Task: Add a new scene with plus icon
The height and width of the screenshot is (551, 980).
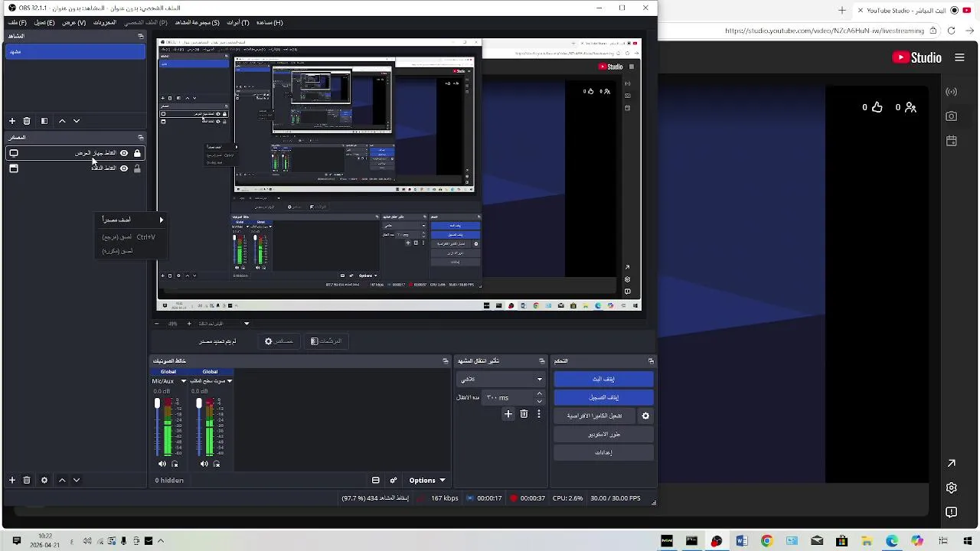Action: pyautogui.click(x=12, y=121)
